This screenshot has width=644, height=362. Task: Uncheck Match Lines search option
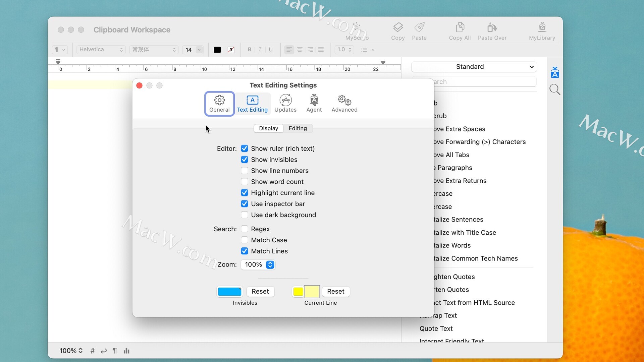click(245, 251)
